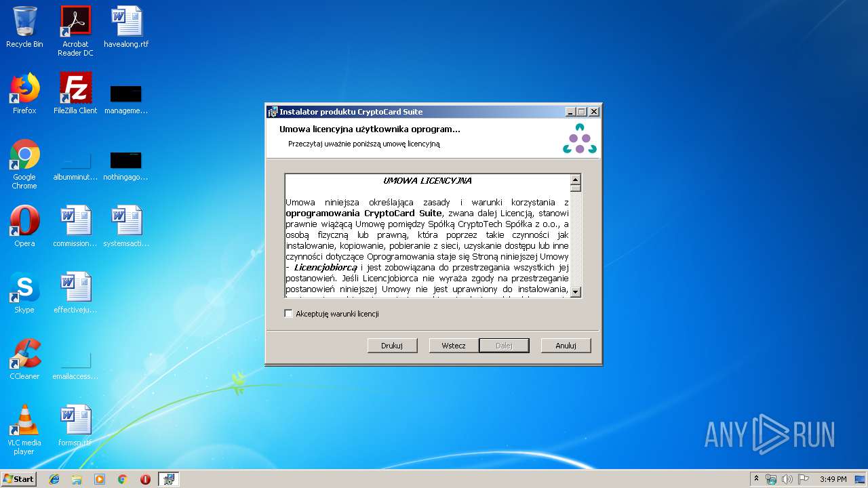Select nothingago... desktop file

point(126,167)
